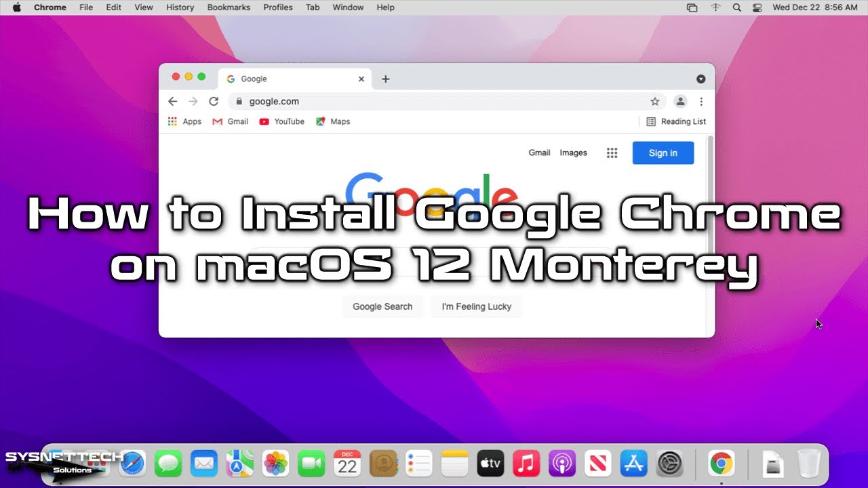Screen dimensions: 868x488
Task: Open the Chrome three-dot menu
Action: click(x=701, y=101)
